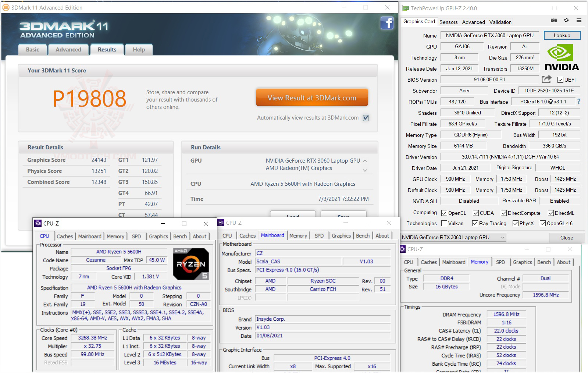
Task: Click the GPU-Z title bar app icon
Action: pyautogui.click(x=406, y=8)
